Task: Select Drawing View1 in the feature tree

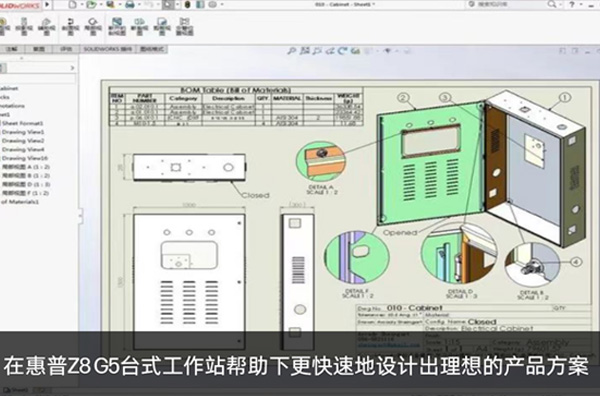Action: click(23, 132)
